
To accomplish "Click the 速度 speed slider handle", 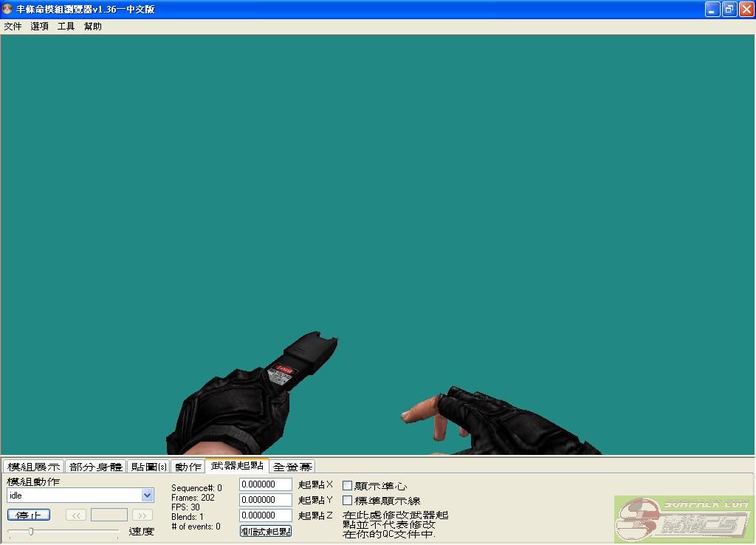I will click(31, 531).
